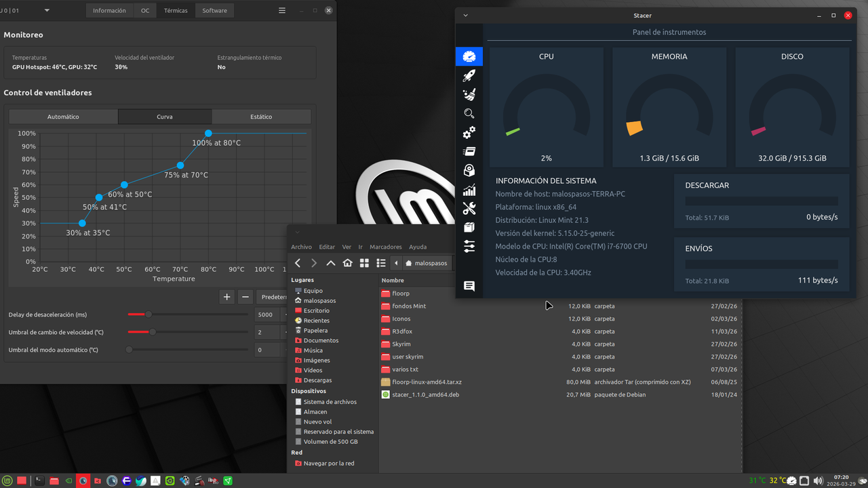
Task: Open clock showing 07:20 in tray
Action: [x=841, y=481]
